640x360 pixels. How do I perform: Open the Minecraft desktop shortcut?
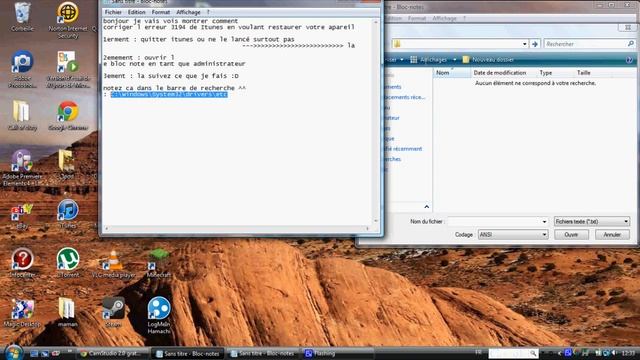(x=159, y=264)
